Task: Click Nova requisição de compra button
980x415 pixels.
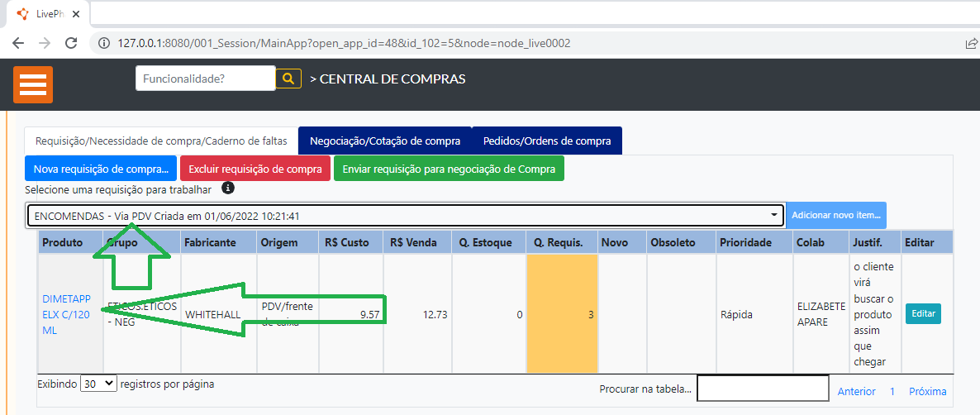Action: pyautogui.click(x=101, y=169)
